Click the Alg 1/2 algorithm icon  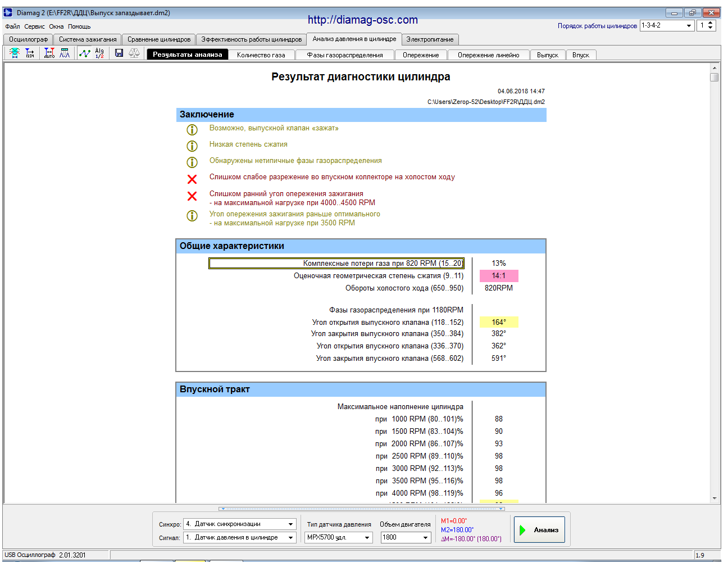point(99,53)
